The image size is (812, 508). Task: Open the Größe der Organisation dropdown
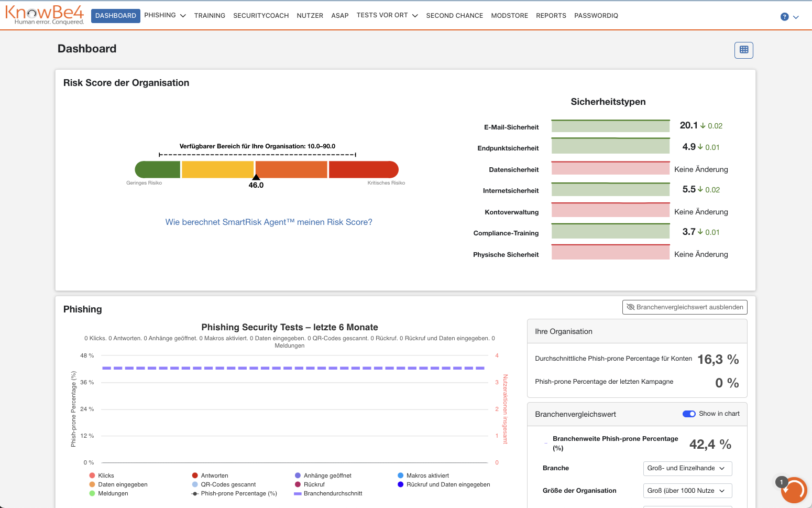point(687,491)
